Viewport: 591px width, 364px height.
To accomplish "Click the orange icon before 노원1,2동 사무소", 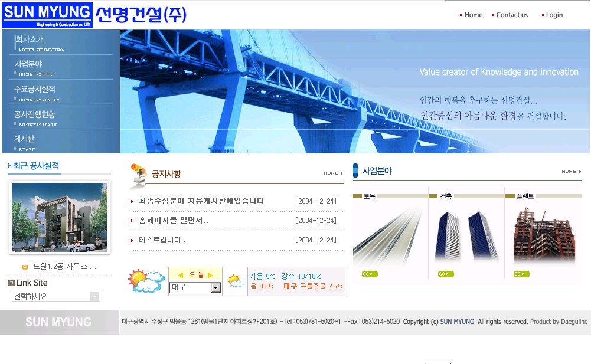I will click(25, 267).
